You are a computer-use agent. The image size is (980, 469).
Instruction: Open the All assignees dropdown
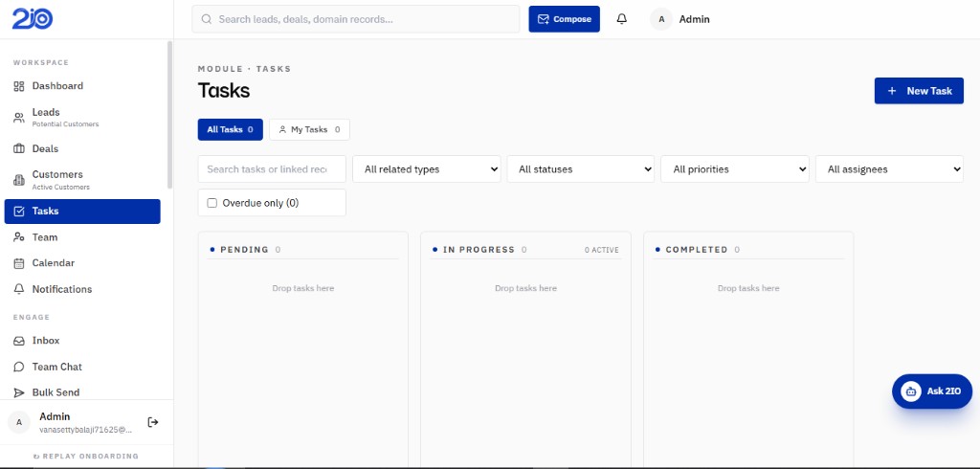tap(889, 168)
